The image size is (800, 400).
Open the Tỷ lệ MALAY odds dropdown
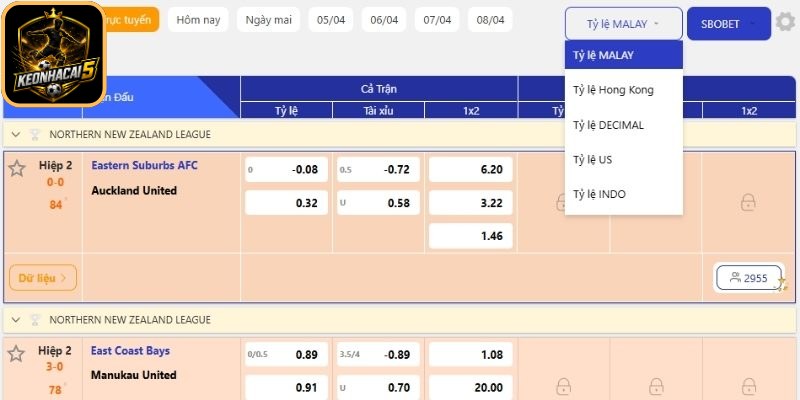623,23
